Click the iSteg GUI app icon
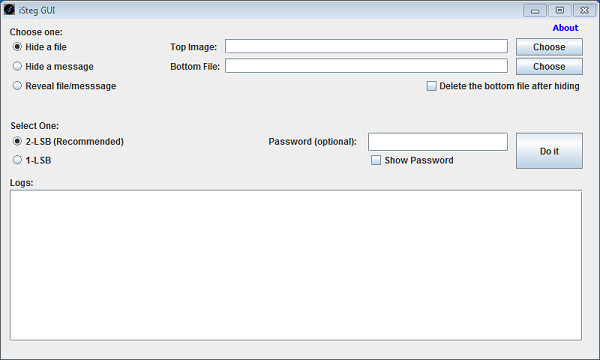The width and height of the screenshot is (600, 360). coord(9,10)
